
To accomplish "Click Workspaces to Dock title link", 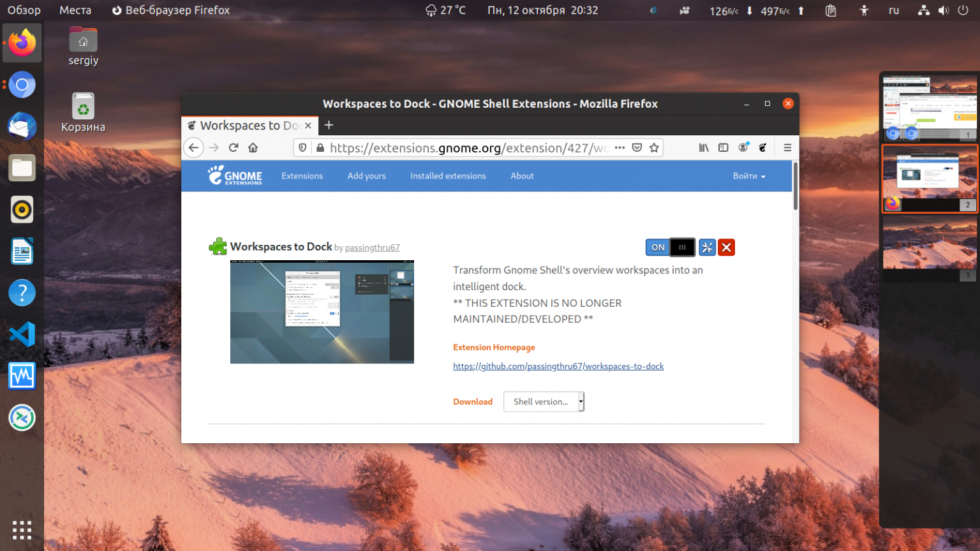I will (281, 247).
